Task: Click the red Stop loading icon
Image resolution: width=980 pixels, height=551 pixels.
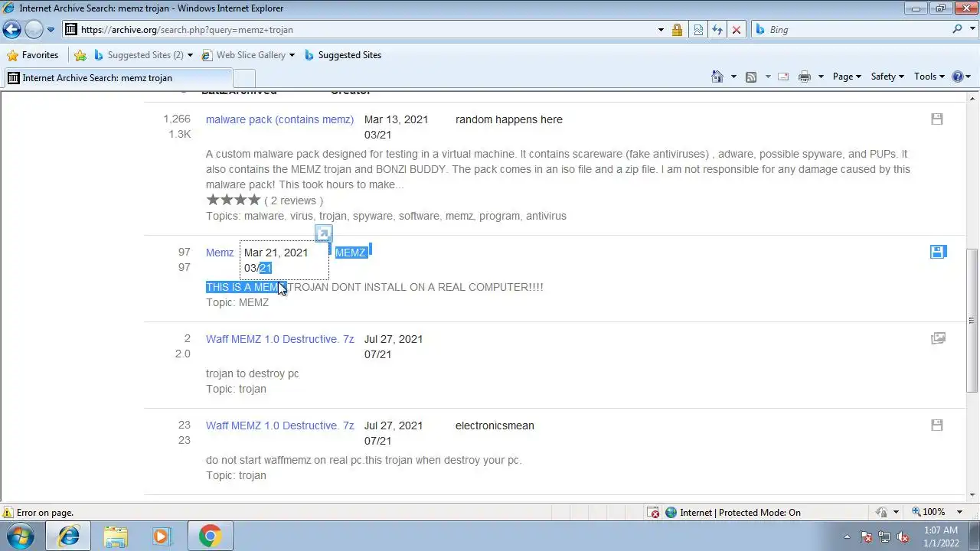Action: [x=737, y=30]
